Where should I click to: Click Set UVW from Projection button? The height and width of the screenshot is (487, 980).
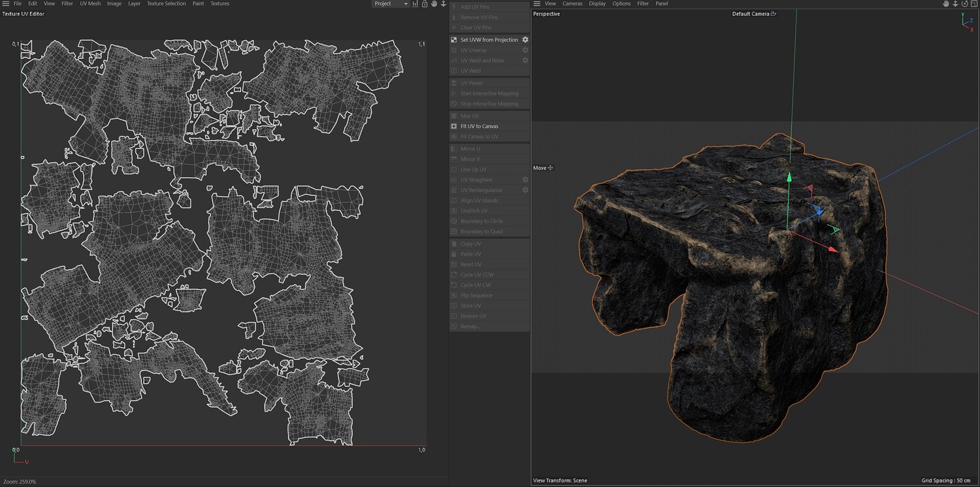click(x=489, y=40)
